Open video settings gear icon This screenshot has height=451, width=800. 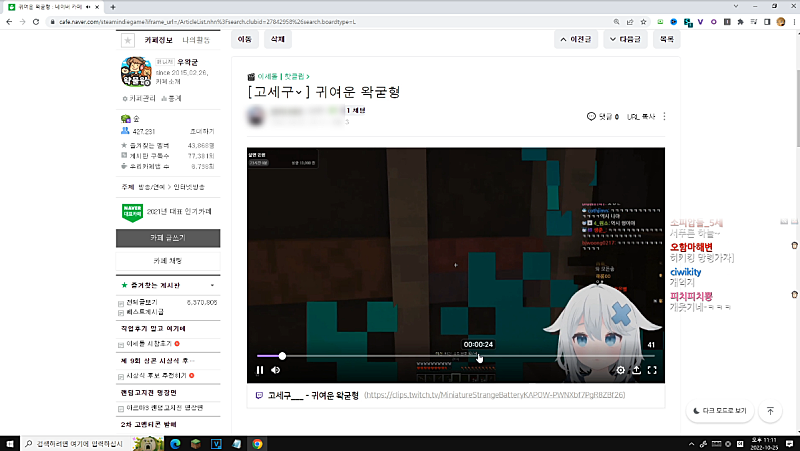coord(620,370)
